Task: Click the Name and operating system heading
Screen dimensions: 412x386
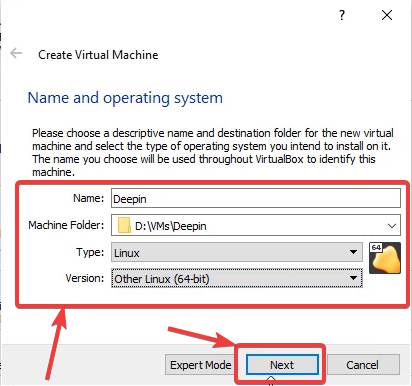Action: pyautogui.click(x=125, y=98)
